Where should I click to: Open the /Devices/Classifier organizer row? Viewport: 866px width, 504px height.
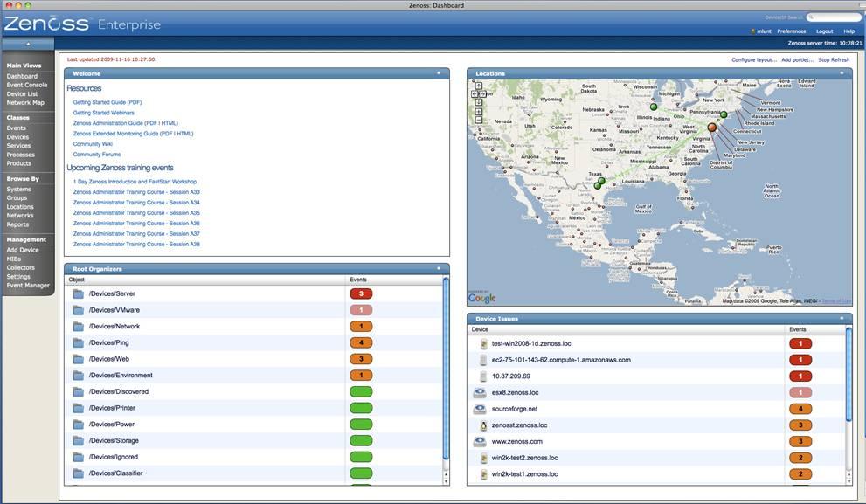pyautogui.click(x=253, y=473)
